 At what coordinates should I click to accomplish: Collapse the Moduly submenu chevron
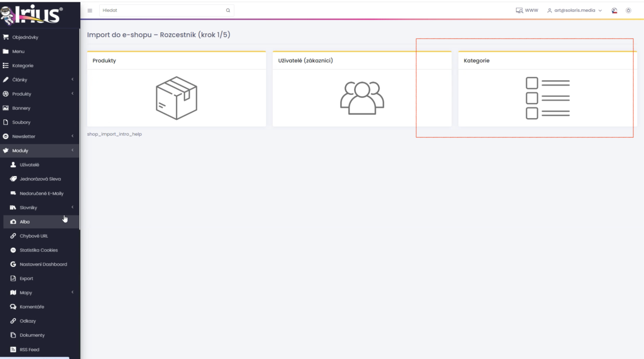[x=72, y=150]
